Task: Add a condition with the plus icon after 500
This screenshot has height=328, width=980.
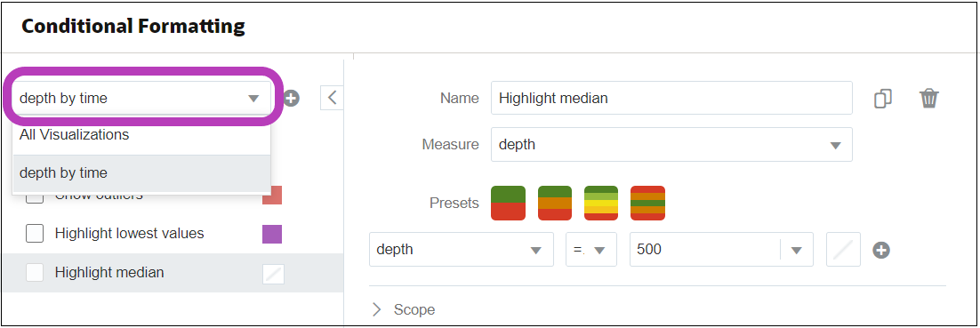Action: click(x=881, y=250)
